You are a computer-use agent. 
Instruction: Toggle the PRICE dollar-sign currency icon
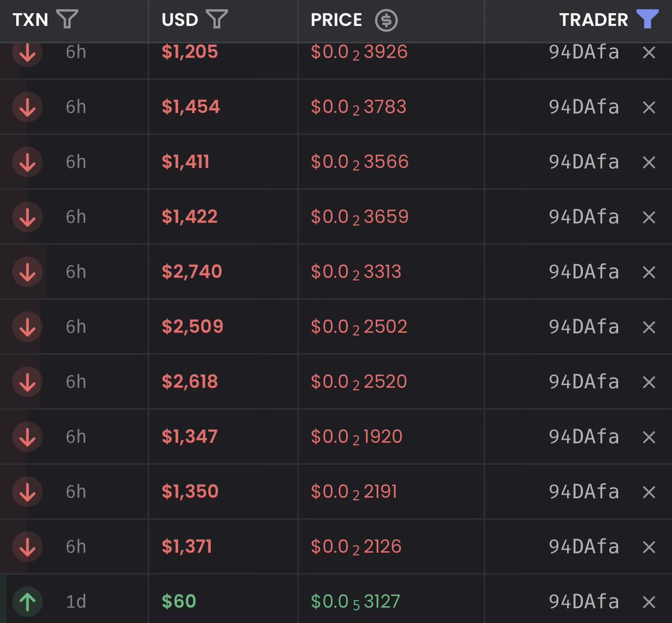tap(386, 20)
